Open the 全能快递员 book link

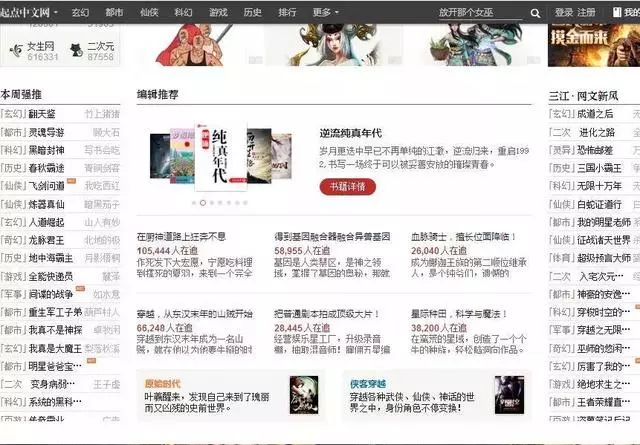tap(51, 276)
